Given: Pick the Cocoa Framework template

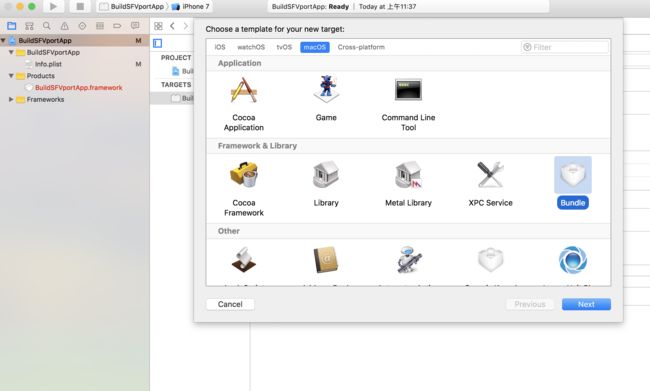Looking at the screenshot, I should coord(244,189).
